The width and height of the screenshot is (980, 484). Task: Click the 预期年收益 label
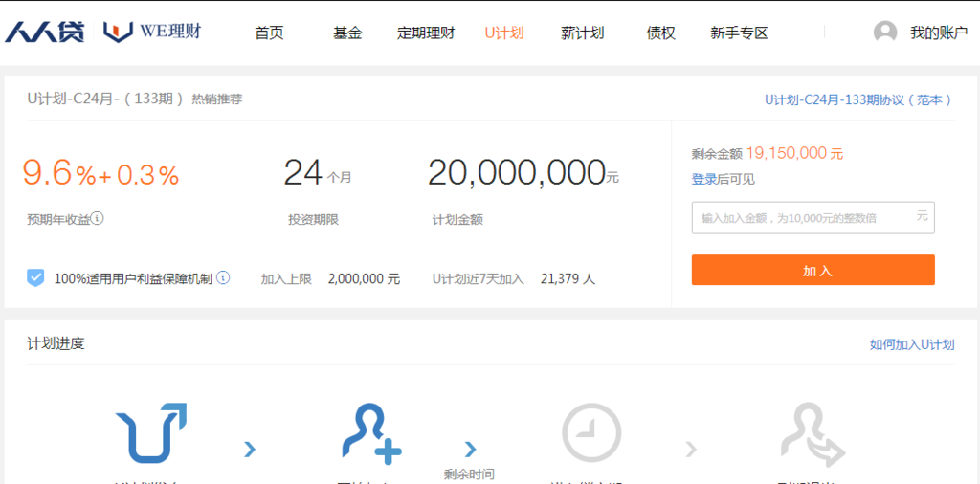click(x=58, y=219)
